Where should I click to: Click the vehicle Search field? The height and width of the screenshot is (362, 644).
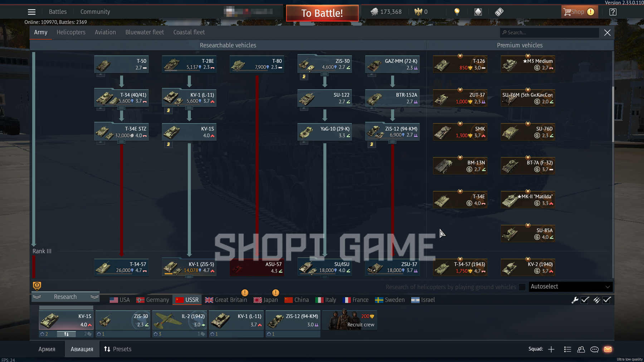[x=549, y=33]
